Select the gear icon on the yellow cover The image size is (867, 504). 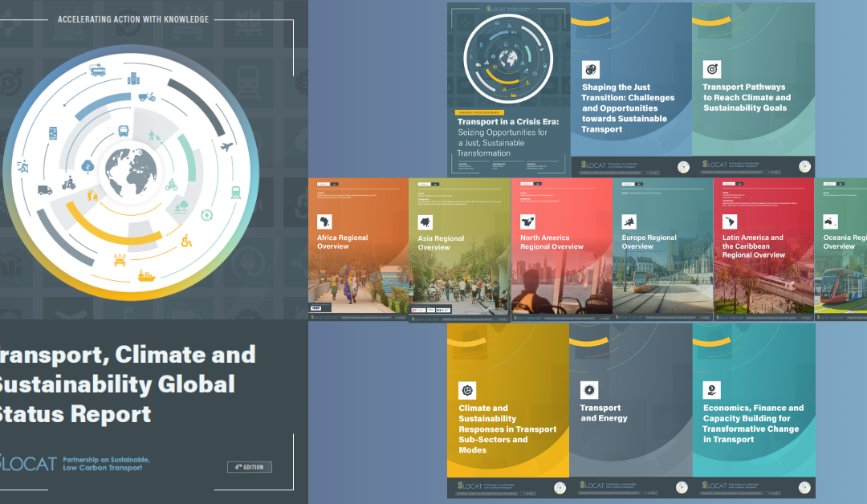467,390
